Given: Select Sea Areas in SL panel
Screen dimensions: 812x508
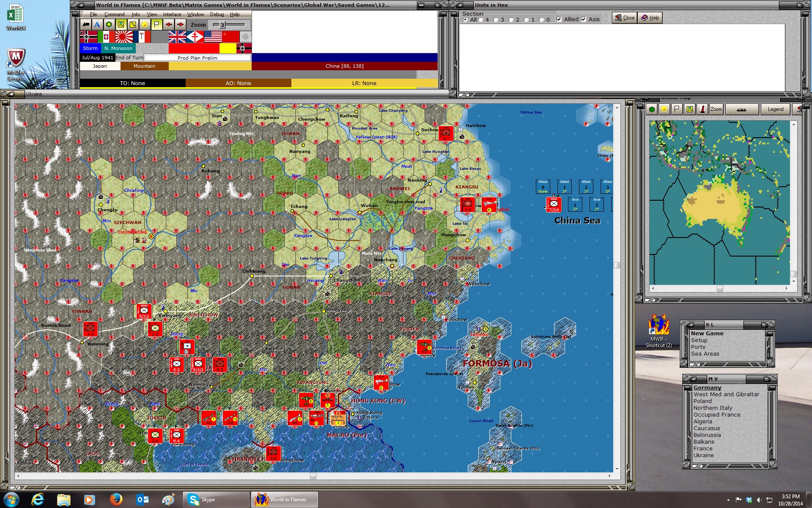Looking at the screenshot, I should (x=705, y=354).
